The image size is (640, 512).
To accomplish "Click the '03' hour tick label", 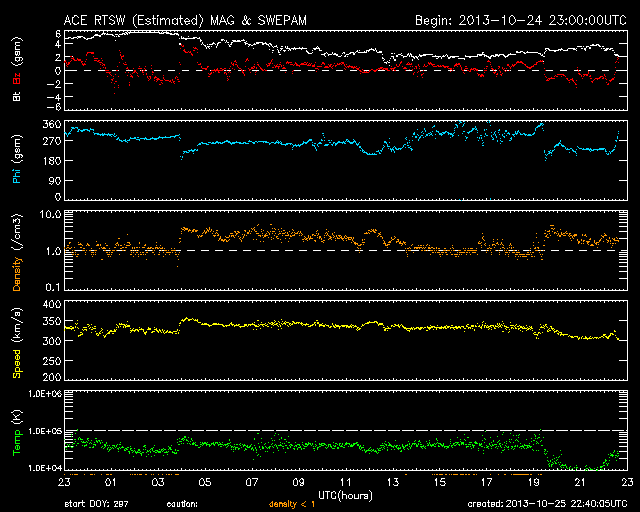I will coord(158,482).
